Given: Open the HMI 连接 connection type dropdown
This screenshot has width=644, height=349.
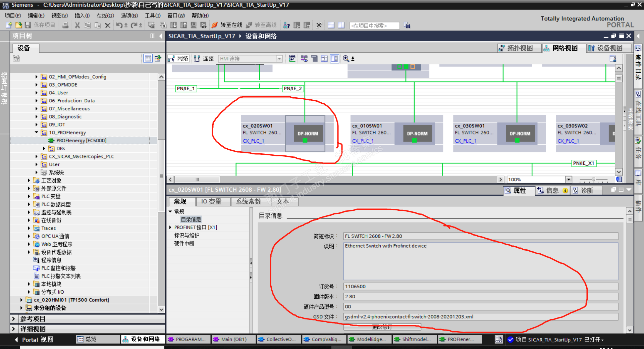Looking at the screenshot, I should tap(279, 59).
